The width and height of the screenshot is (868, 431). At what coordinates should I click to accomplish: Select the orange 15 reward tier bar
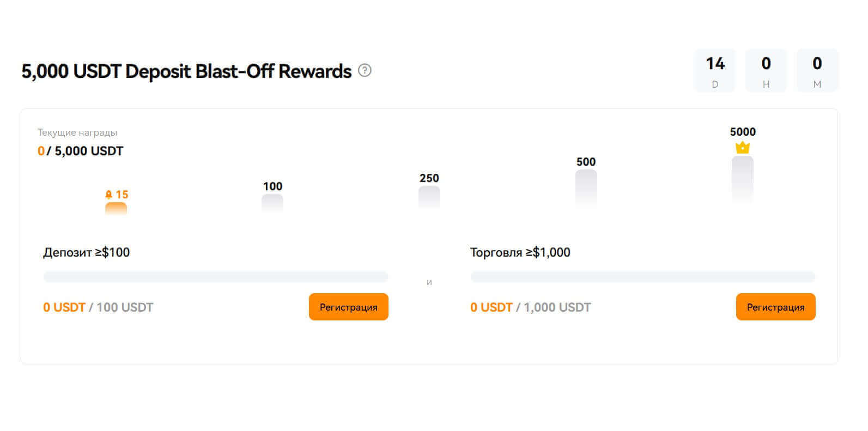click(x=116, y=208)
